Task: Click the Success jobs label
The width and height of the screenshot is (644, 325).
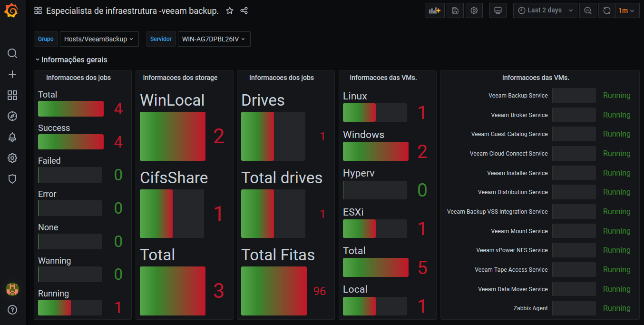Action: click(54, 128)
